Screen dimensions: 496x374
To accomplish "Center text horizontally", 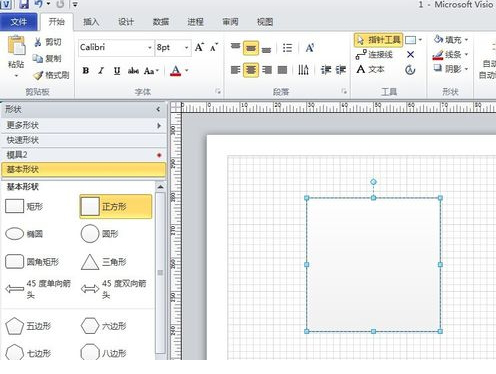I will (251, 70).
